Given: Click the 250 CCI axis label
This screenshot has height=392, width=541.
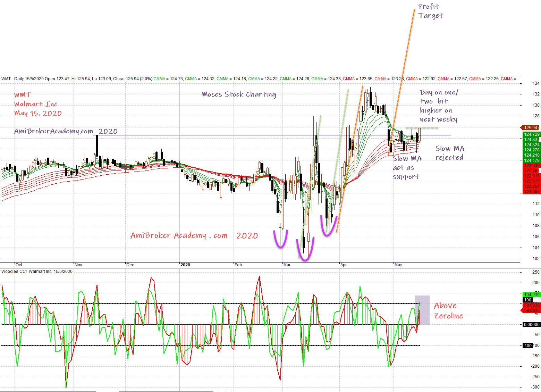Looking at the screenshot, I should 536,272.
